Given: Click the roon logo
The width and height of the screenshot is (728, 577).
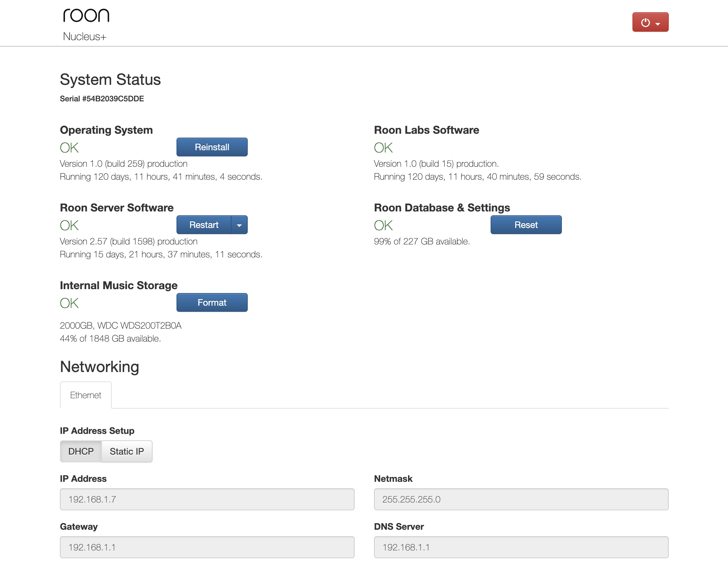Looking at the screenshot, I should [86, 16].
